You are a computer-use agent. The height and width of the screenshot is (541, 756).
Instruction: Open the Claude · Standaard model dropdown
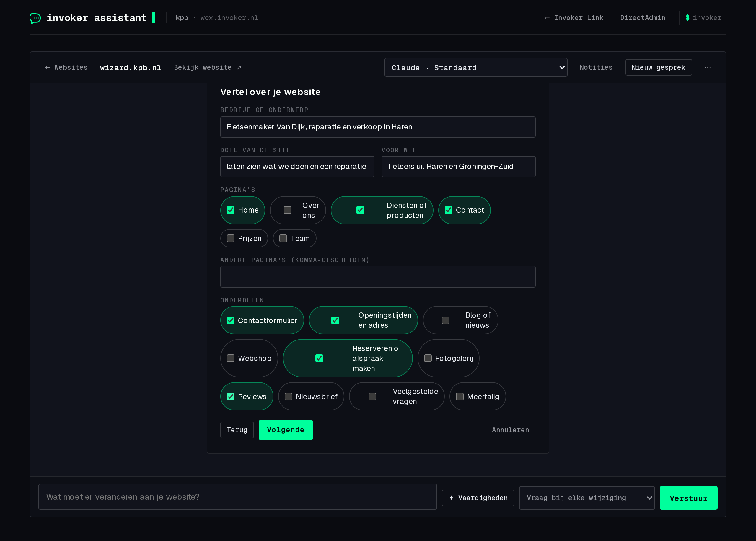[x=475, y=68]
